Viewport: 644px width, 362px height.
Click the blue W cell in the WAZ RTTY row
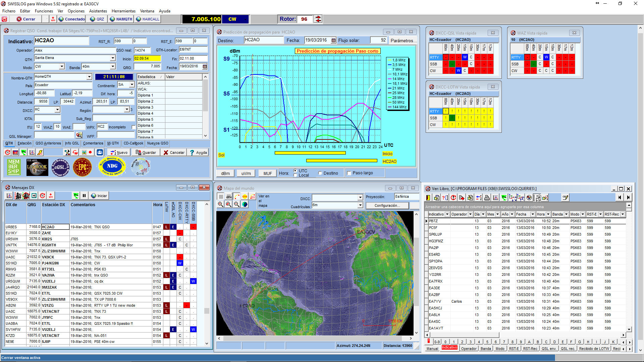click(546, 57)
